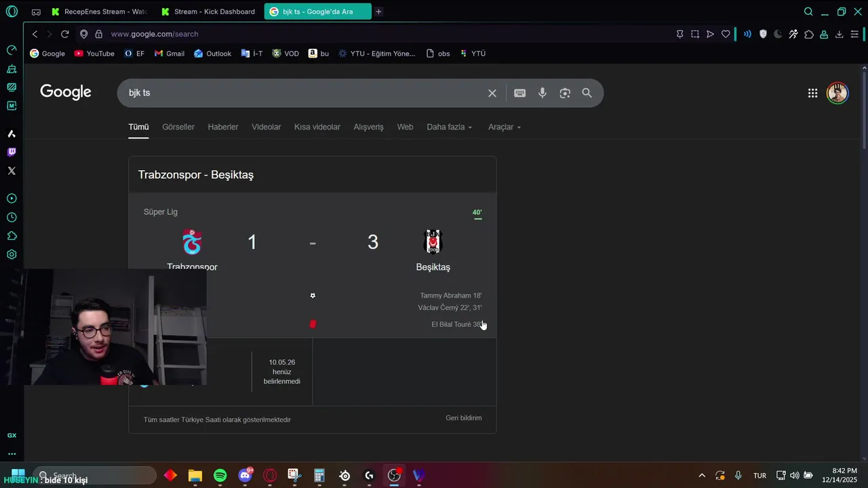
Task: Switch to Haberler results tab
Action: pyautogui.click(x=223, y=127)
